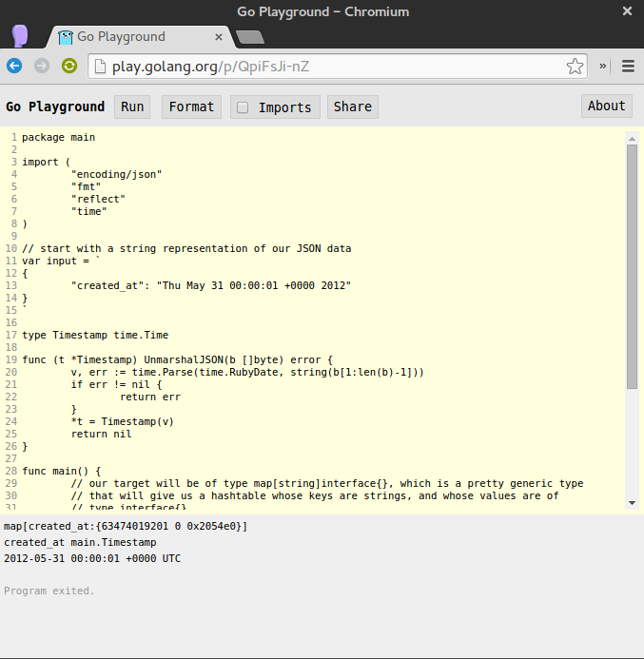
Task: Click the browser forward arrow button
Action: 42,66
